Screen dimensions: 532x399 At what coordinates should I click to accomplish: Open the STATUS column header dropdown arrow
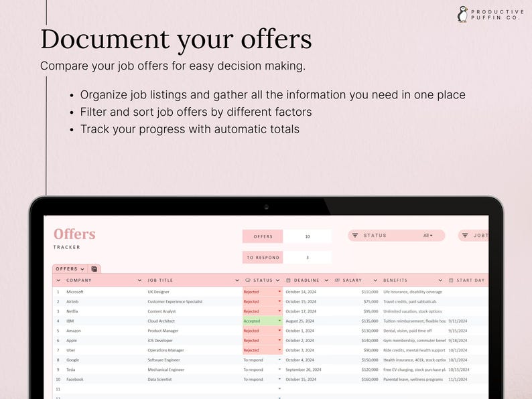tap(278, 281)
